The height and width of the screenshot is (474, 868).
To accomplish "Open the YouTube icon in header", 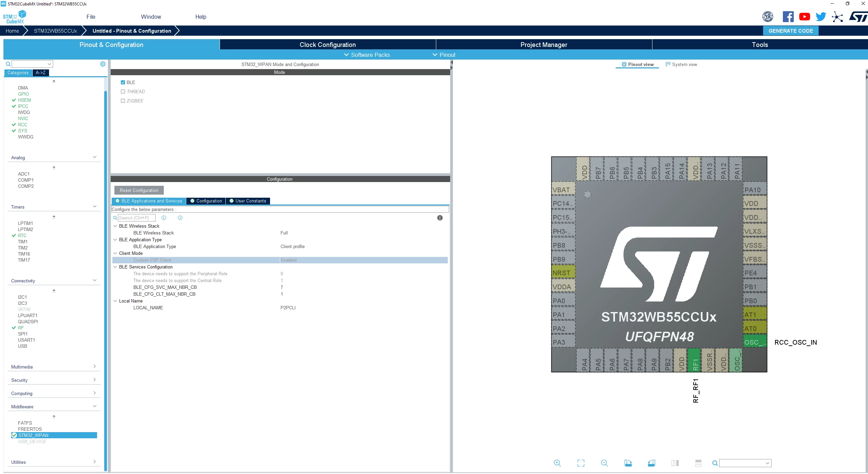I will point(804,17).
